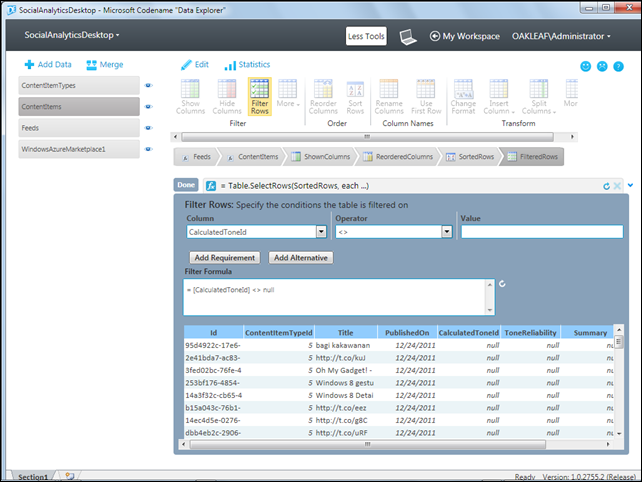Toggle visibility of ContentItems resource
Viewport: 642px width, 482px height.
(x=149, y=106)
